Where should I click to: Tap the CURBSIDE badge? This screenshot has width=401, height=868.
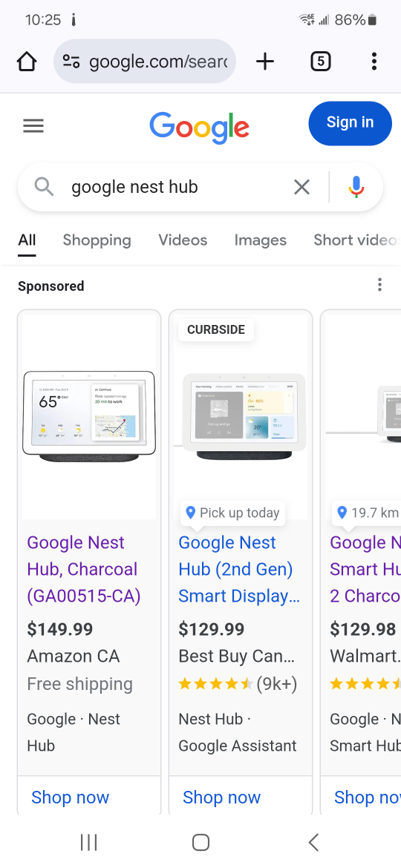[x=216, y=330]
